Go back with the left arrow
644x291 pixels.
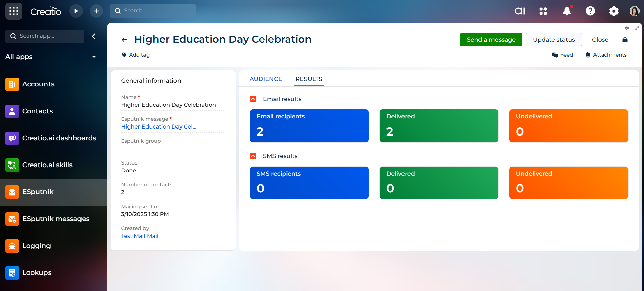click(x=124, y=40)
